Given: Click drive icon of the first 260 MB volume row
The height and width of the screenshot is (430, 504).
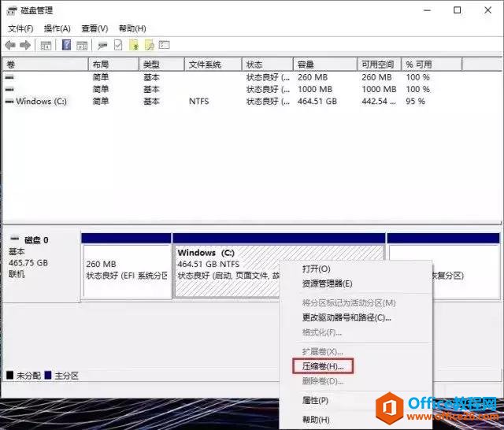Looking at the screenshot, I should coord(9,77).
